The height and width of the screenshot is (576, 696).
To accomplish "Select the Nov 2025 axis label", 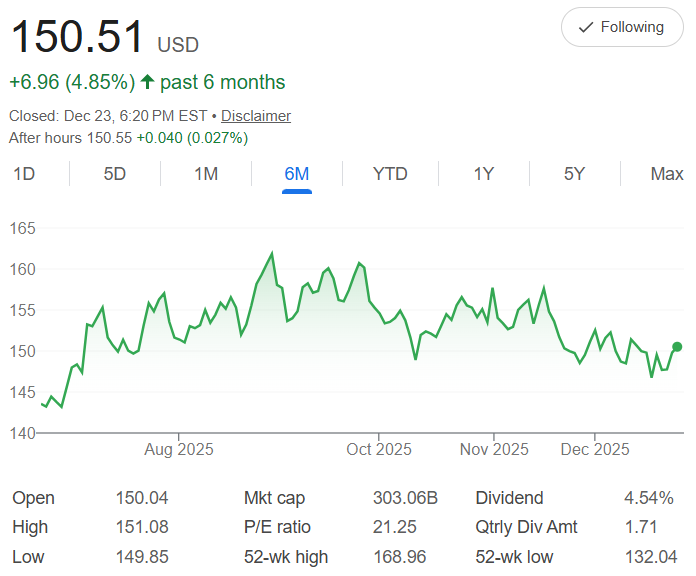I will click(x=495, y=450).
